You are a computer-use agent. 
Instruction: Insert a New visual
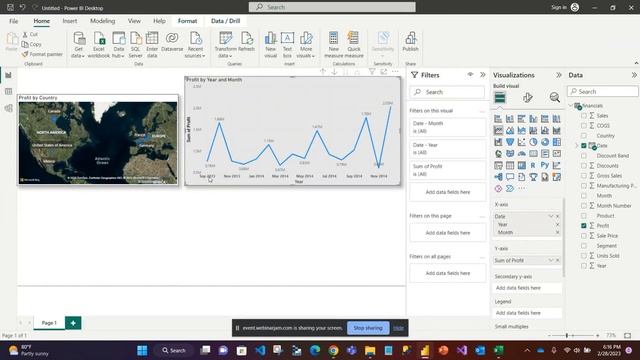[x=271, y=45]
